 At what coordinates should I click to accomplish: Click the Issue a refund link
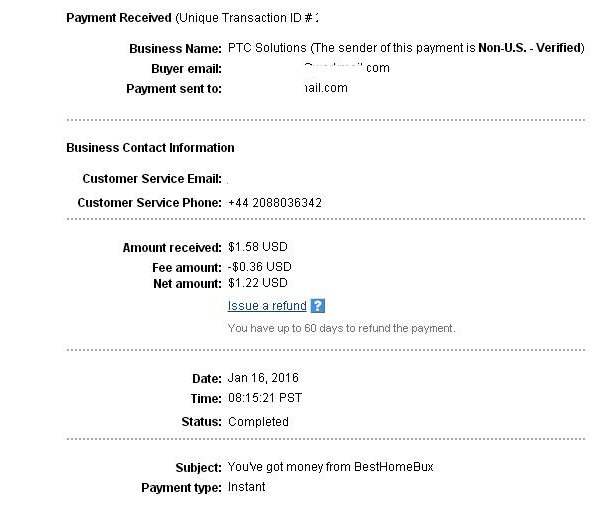(267, 306)
